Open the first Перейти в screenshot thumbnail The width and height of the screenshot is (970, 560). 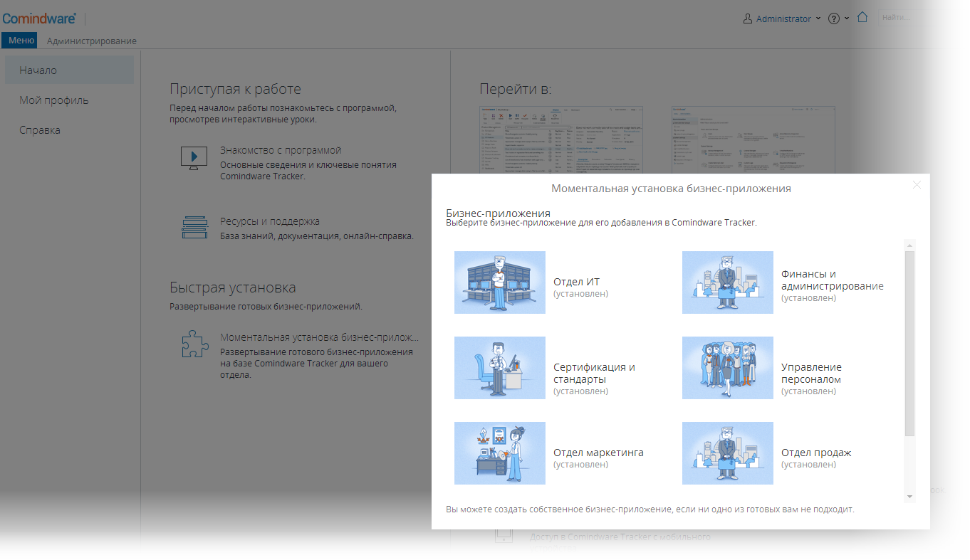pos(561,140)
